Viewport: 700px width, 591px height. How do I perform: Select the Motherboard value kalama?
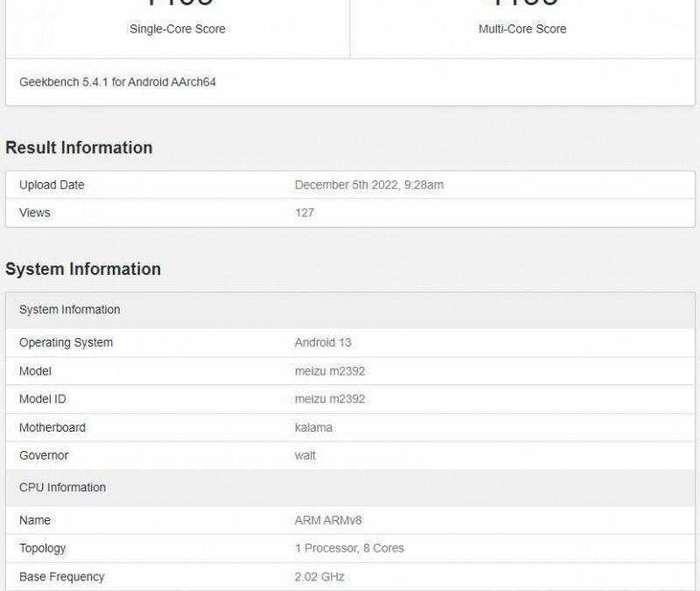(313, 427)
